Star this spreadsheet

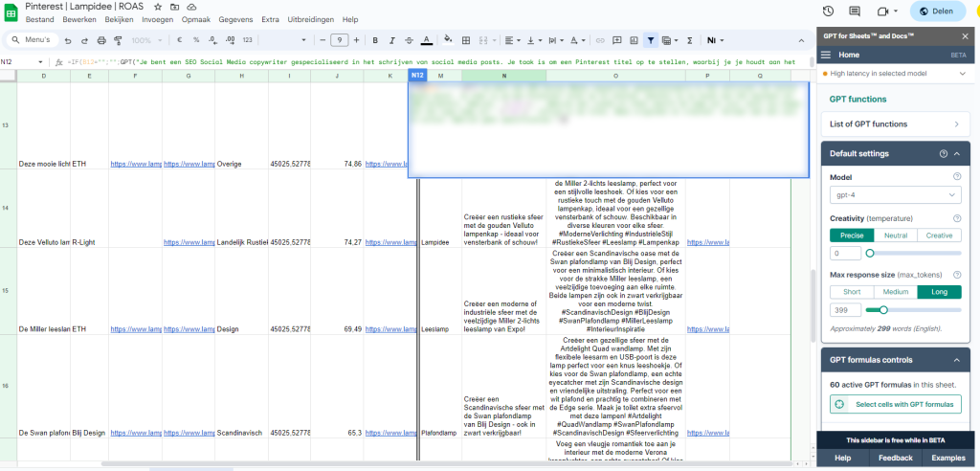click(158, 7)
